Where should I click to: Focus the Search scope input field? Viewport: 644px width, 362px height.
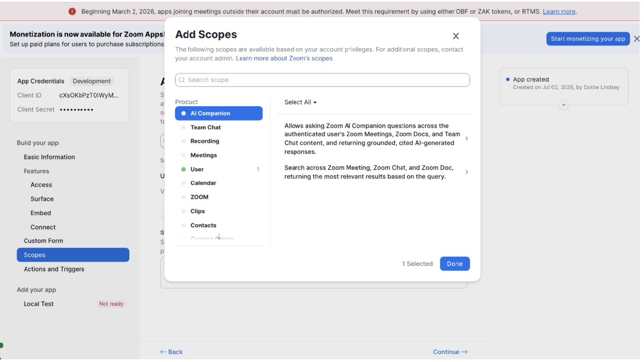[322, 80]
